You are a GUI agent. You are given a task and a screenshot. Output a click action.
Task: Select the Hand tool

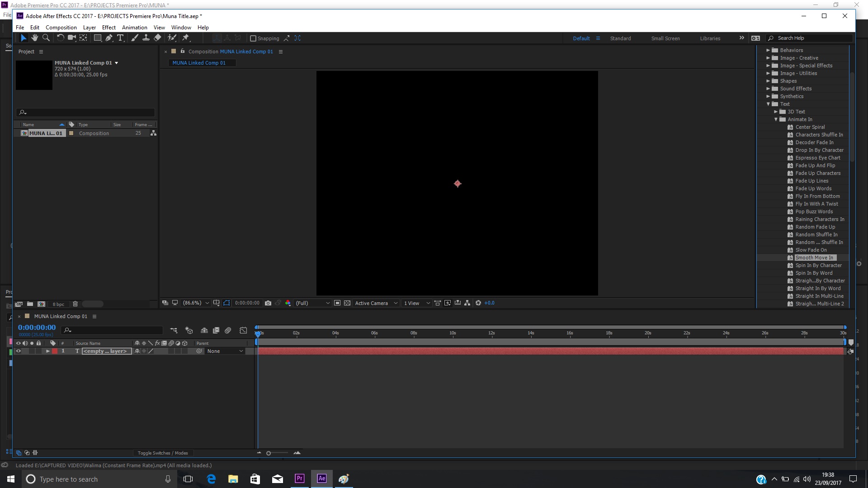click(35, 38)
